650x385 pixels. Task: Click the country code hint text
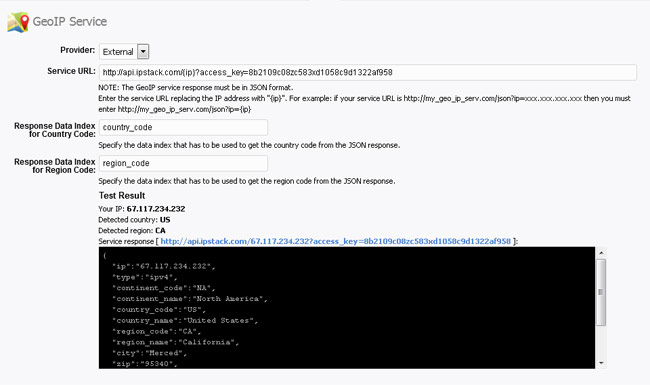(249, 145)
